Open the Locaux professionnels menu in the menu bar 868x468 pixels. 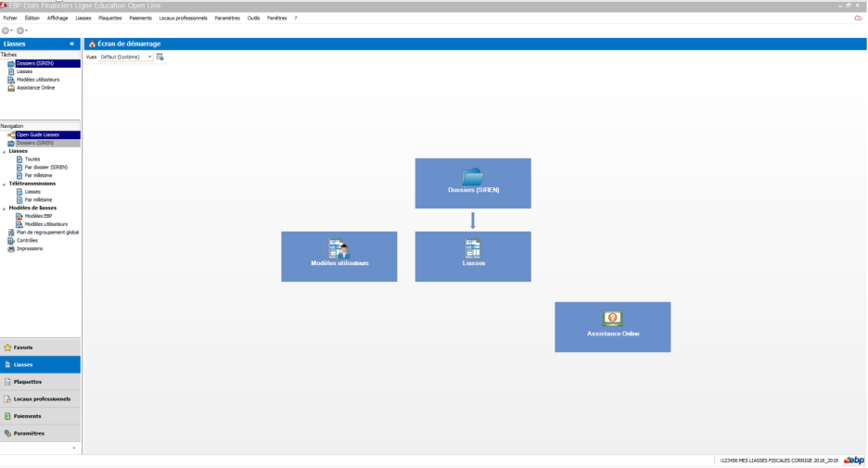[183, 19]
